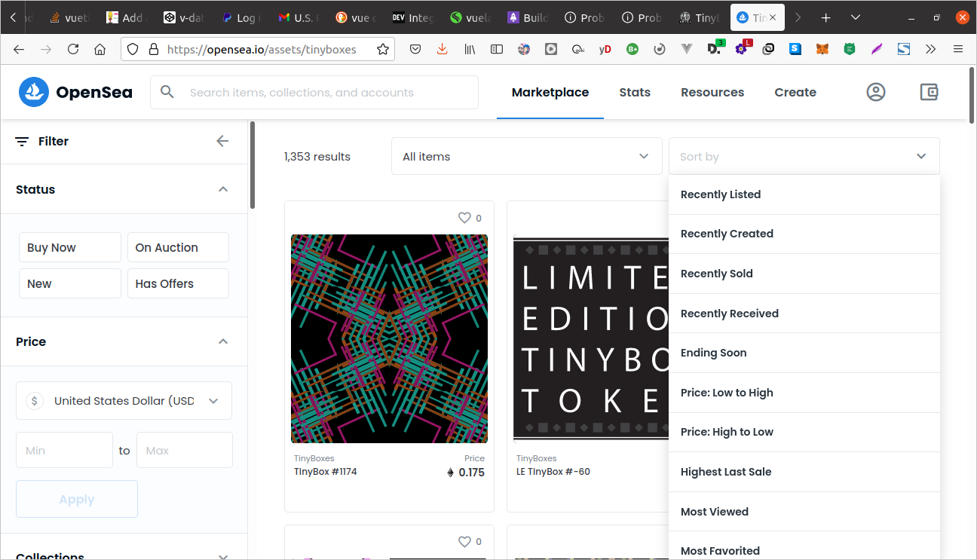Switch to the Gmail U.S. browser tab
The width and height of the screenshot is (977, 560).
(x=299, y=17)
